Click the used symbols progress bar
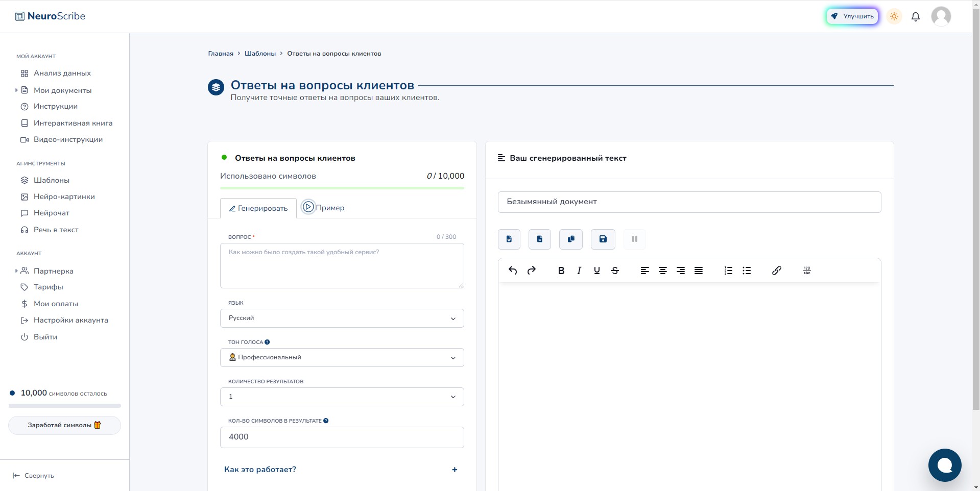 point(342,188)
